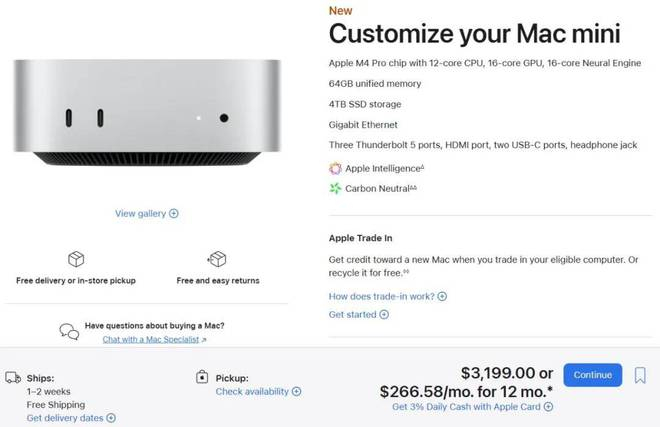This screenshot has width=660, height=427.
Task: Open Chat with a Mac Specialist
Action: point(154,340)
